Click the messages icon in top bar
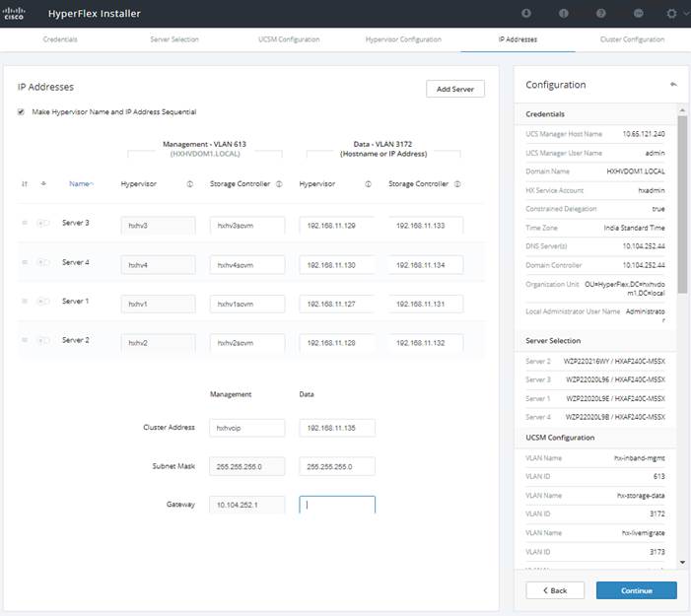The width and height of the screenshot is (691, 616). pyautogui.click(x=639, y=14)
